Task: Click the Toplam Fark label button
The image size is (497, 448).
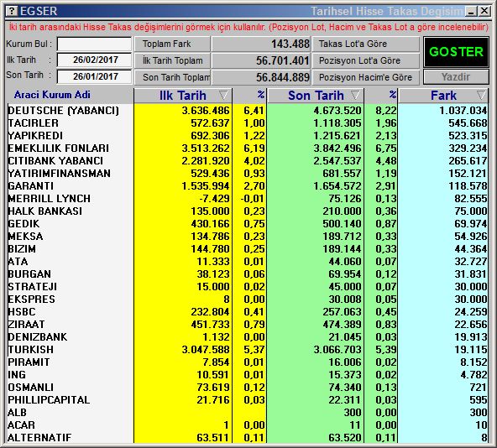Action: (172, 44)
